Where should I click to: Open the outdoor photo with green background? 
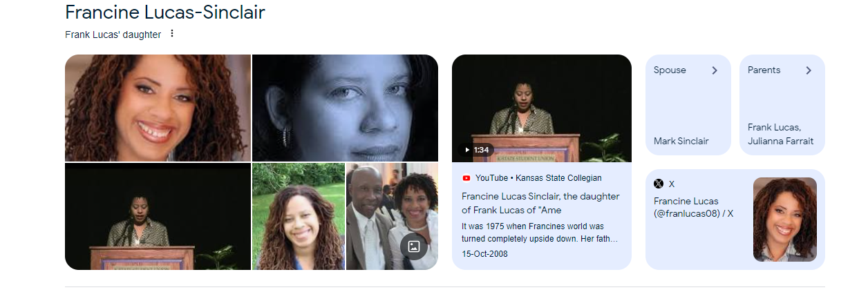pyautogui.click(x=299, y=217)
